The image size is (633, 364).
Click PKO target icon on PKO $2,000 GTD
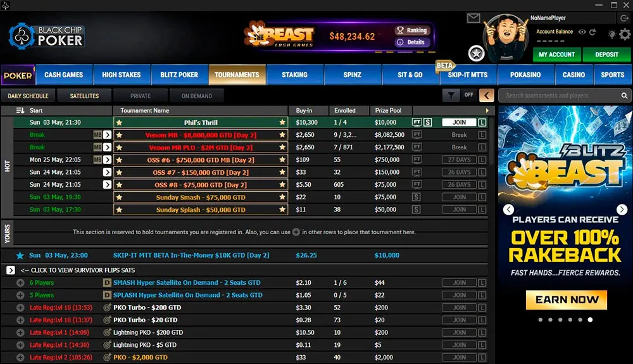tap(107, 358)
